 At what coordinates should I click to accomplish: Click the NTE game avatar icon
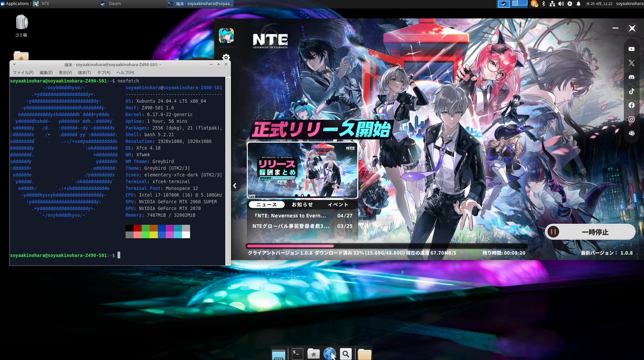click(226, 35)
